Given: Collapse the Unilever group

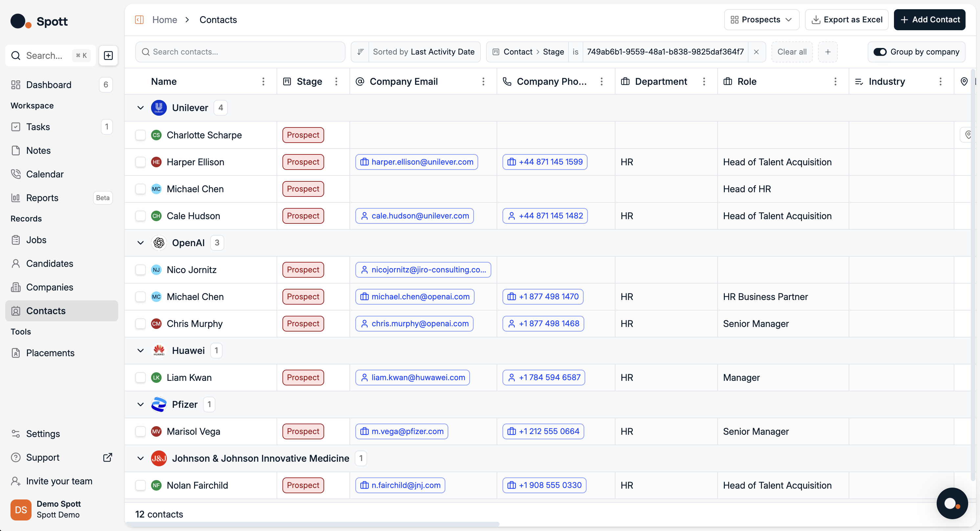Looking at the screenshot, I should coord(140,108).
